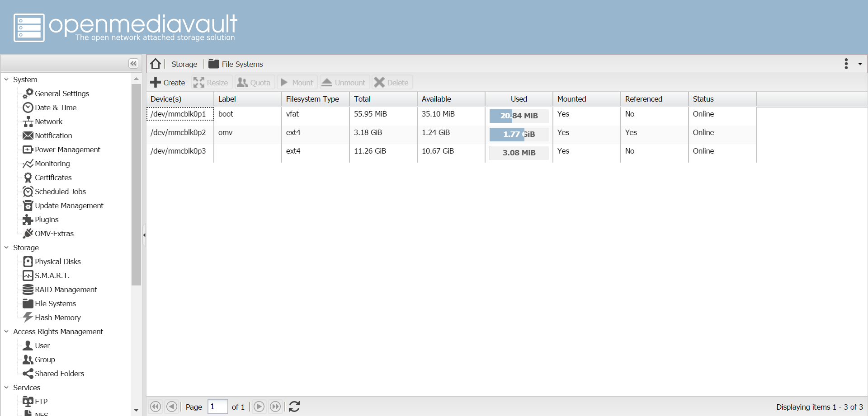Viewport: 868px width, 416px height.
Task: Sort by the Device(s) column header
Action: coord(180,99)
